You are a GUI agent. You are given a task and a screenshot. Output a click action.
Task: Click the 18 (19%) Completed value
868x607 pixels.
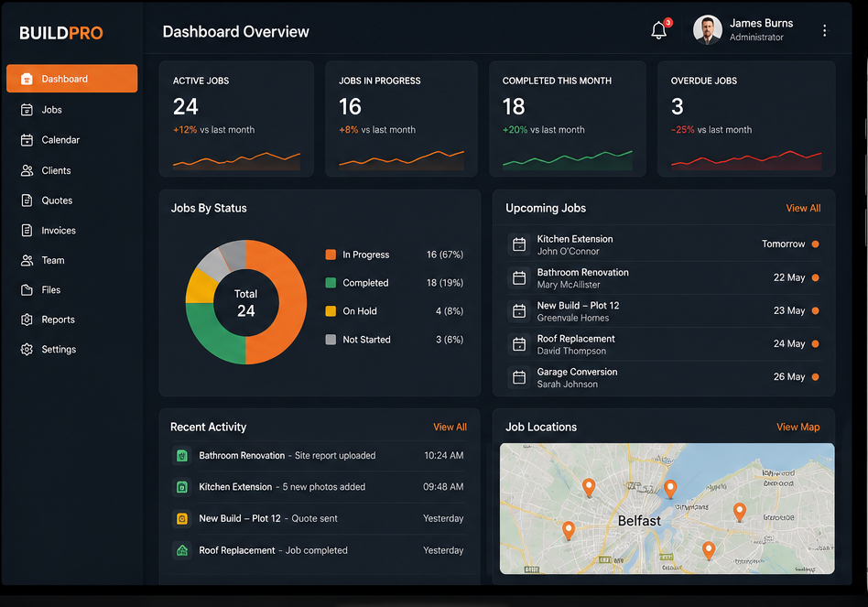444,283
